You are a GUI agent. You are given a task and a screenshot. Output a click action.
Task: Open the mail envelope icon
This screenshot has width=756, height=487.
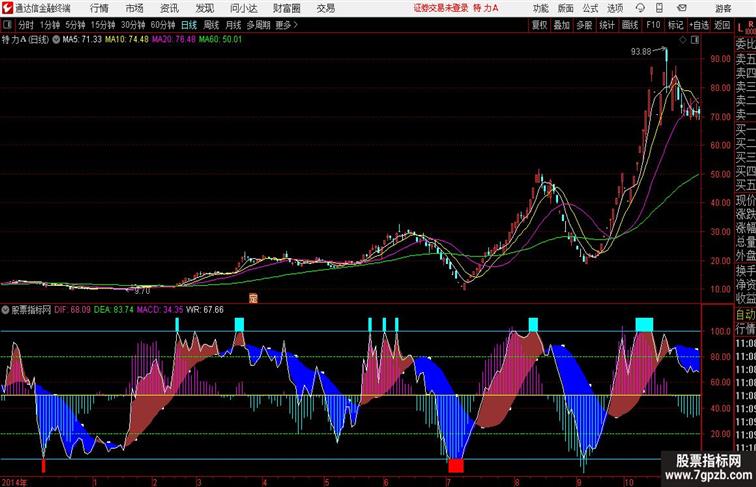click(682, 8)
